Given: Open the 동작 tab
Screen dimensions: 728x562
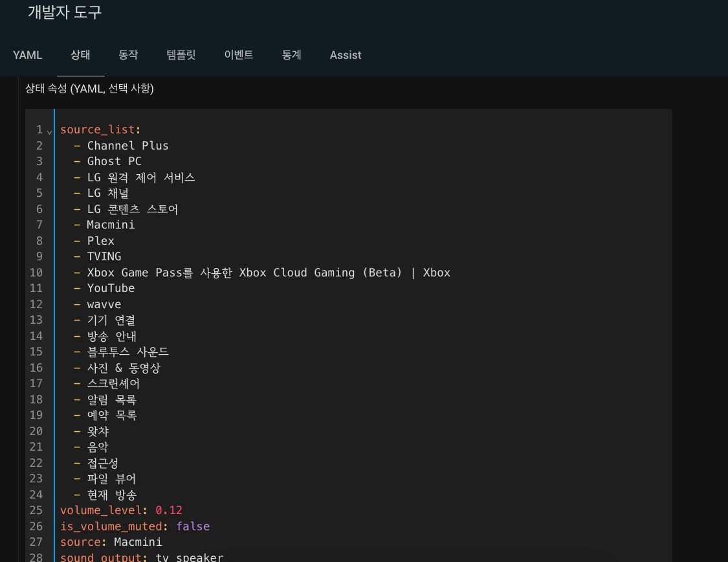Looking at the screenshot, I should pos(128,55).
